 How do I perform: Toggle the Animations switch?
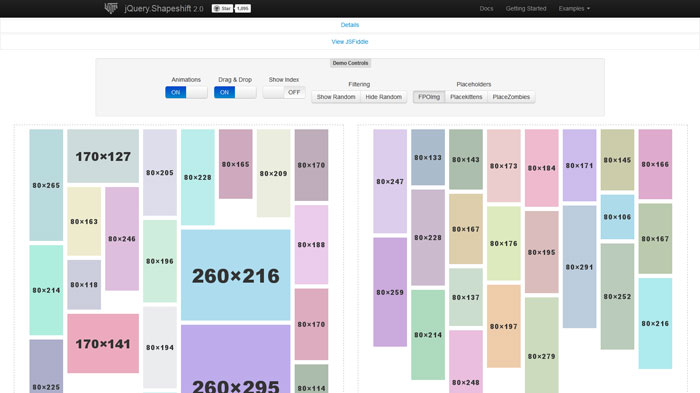click(186, 92)
